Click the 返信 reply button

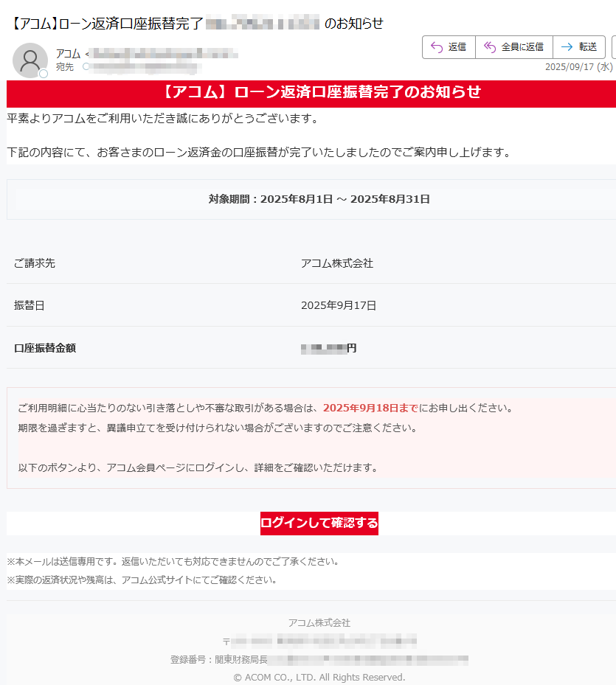click(x=449, y=46)
